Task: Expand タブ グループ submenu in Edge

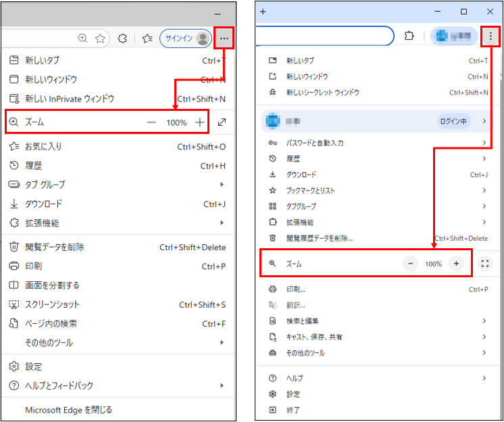Action: (222, 185)
